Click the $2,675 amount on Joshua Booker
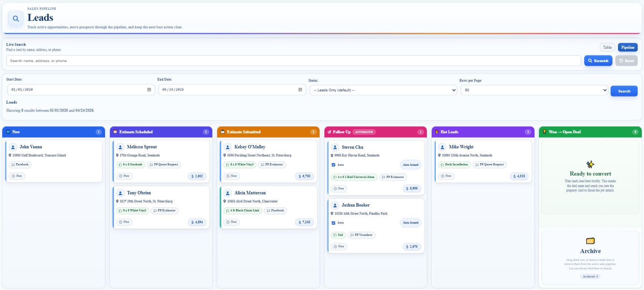Image resolution: width=644 pixels, height=290 pixels. click(412, 247)
